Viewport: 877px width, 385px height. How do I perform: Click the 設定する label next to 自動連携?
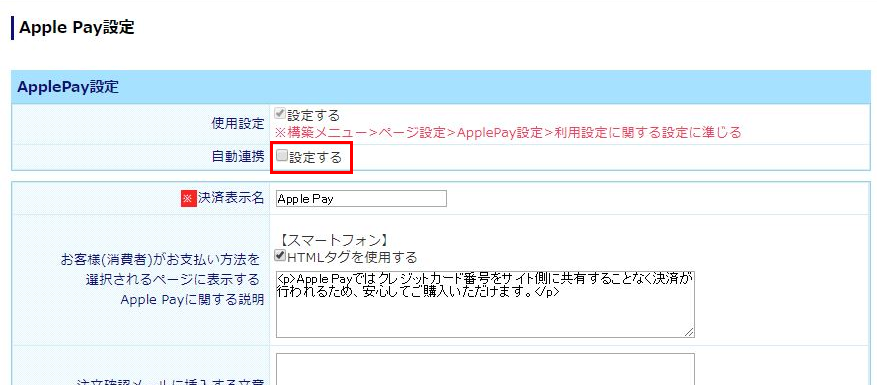pos(315,158)
